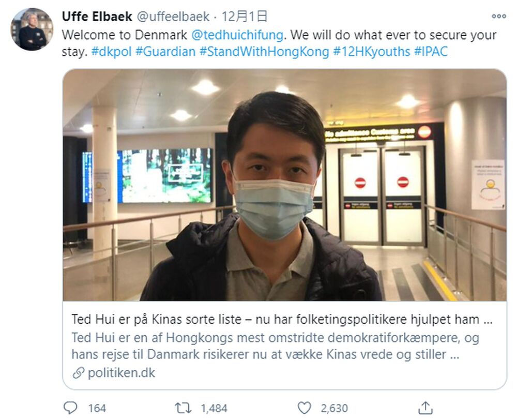
Task: Open the @tedhuichifung mention
Action: [x=237, y=35]
